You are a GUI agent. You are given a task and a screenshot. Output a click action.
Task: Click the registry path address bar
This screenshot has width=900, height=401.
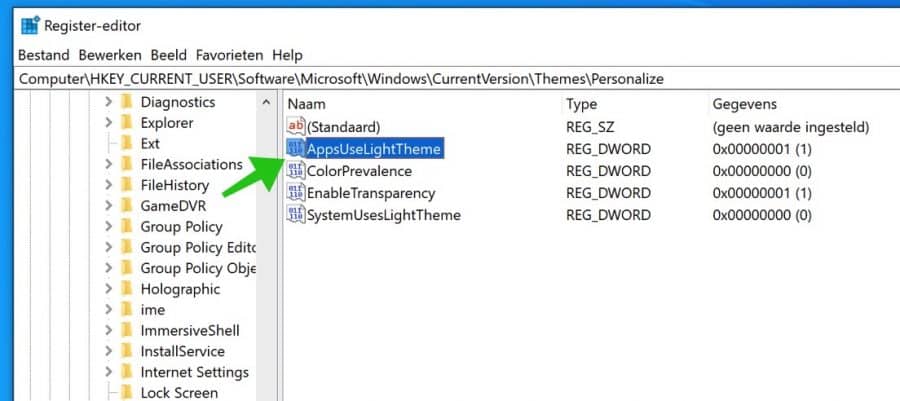click(459, 79)
